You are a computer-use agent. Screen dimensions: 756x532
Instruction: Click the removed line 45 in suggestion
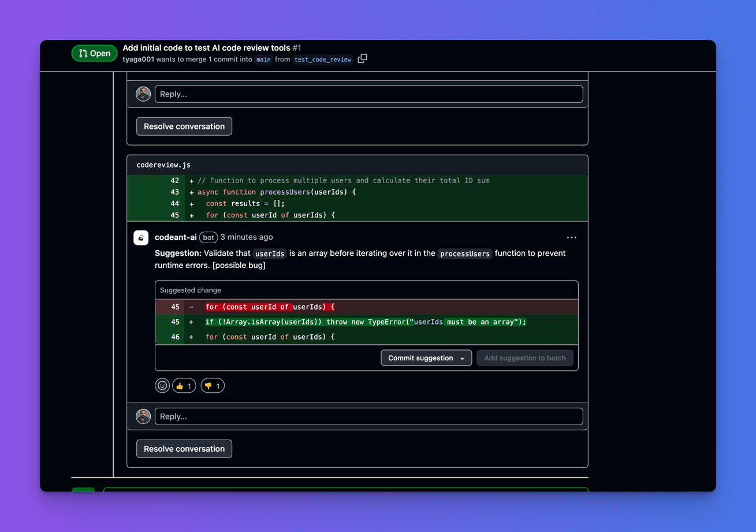(x=367, y=307)
